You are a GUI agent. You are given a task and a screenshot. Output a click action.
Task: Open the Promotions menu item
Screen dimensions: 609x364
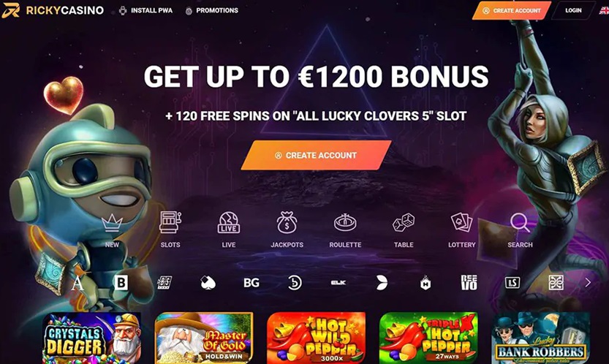tap(212, 10)
